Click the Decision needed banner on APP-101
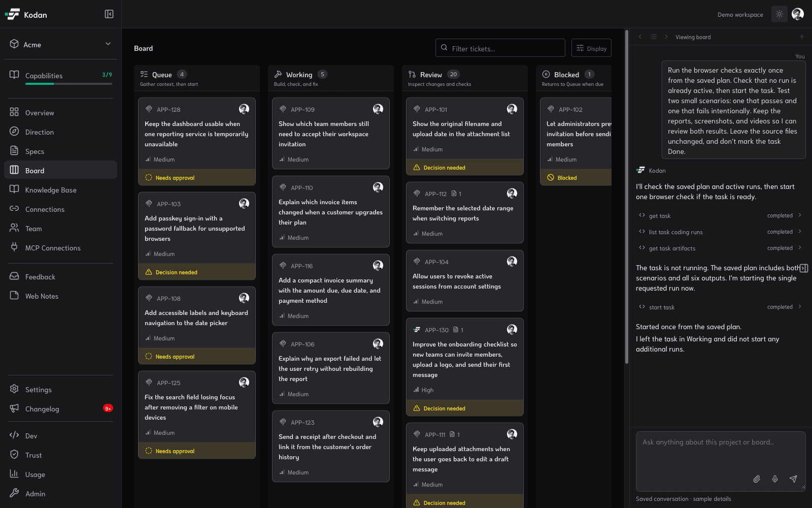Screen dimensions: 812x508 point(465,168)
